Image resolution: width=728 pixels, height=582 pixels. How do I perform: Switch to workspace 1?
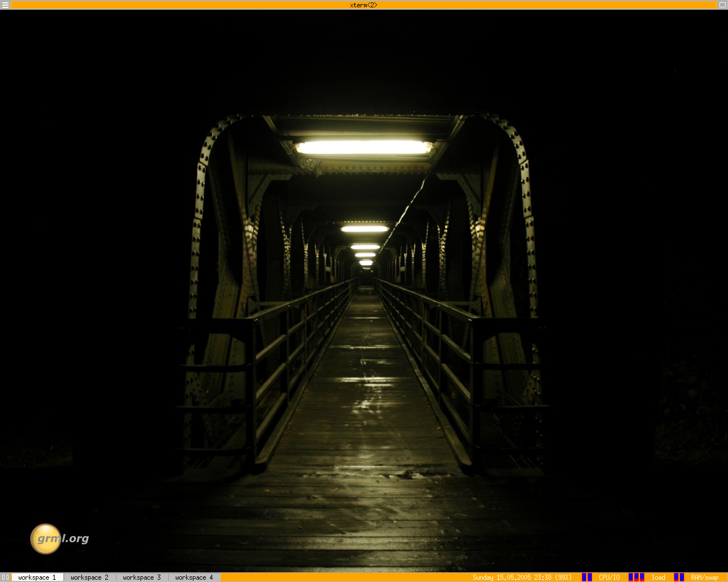[x=38, y=577]
